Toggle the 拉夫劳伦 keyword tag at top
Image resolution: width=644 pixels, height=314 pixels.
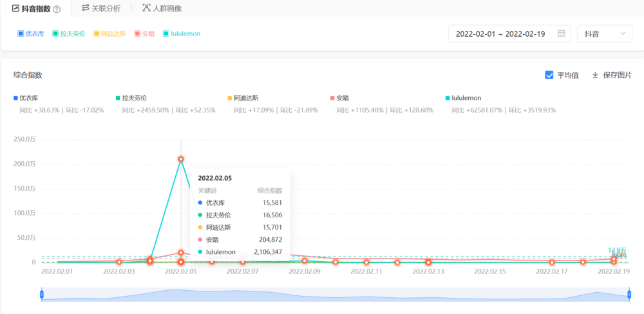[68, 34]
